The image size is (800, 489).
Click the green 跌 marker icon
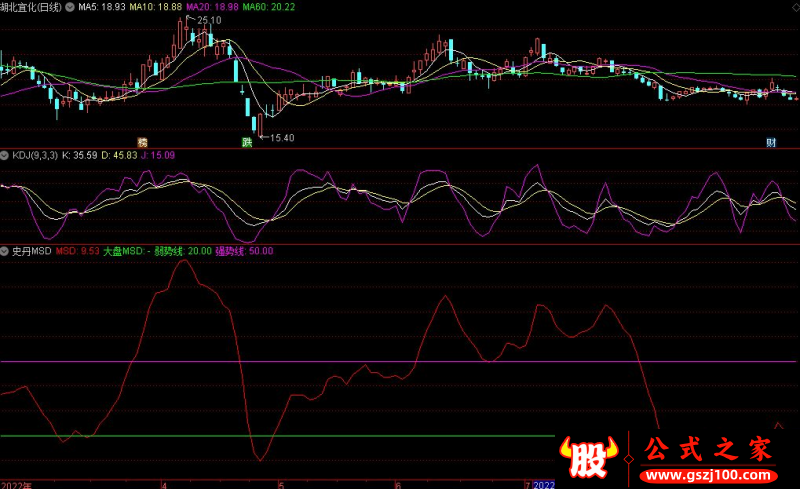pos(246,142)
